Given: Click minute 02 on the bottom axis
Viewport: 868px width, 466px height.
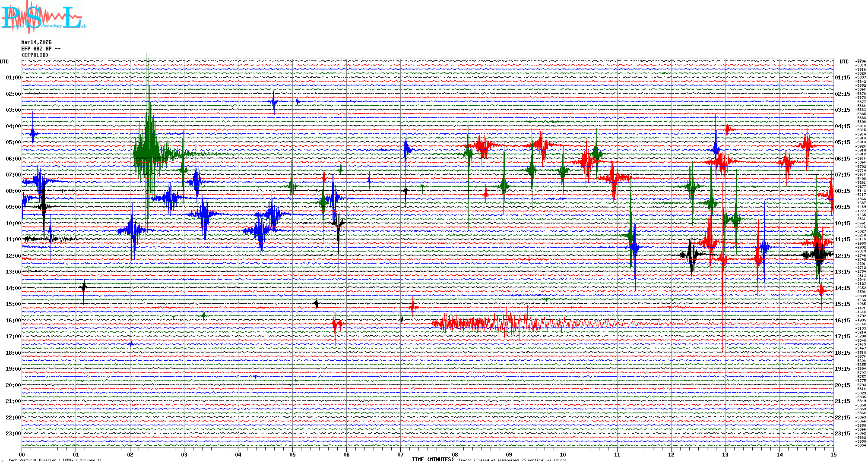Looking at the screenshot, I should [130, 454].
